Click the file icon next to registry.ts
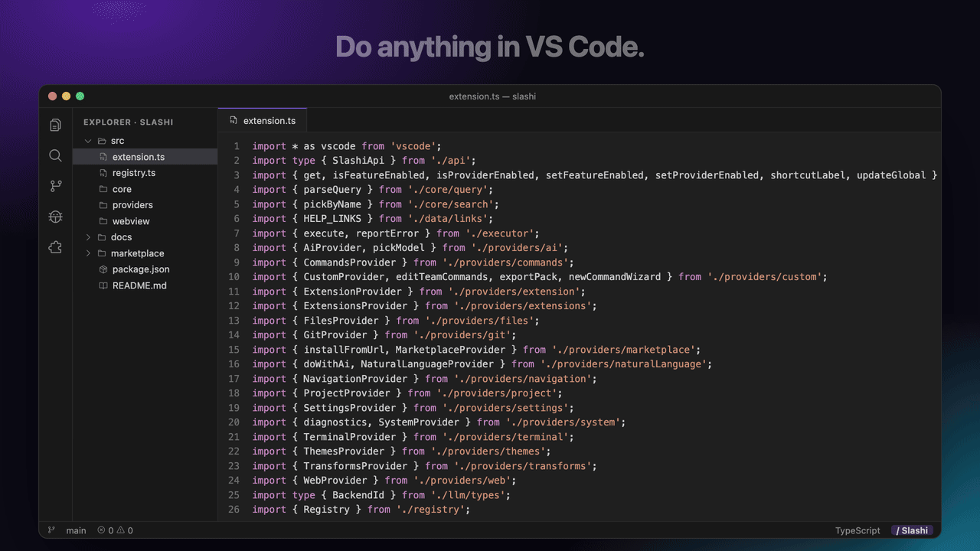980x551 pixels. click(x=103, y=173)
